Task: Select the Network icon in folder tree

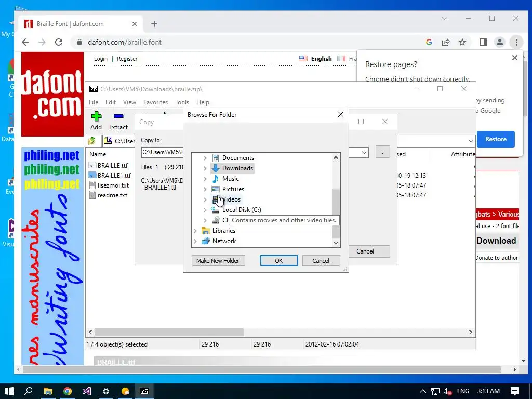Action: (205, 241)
